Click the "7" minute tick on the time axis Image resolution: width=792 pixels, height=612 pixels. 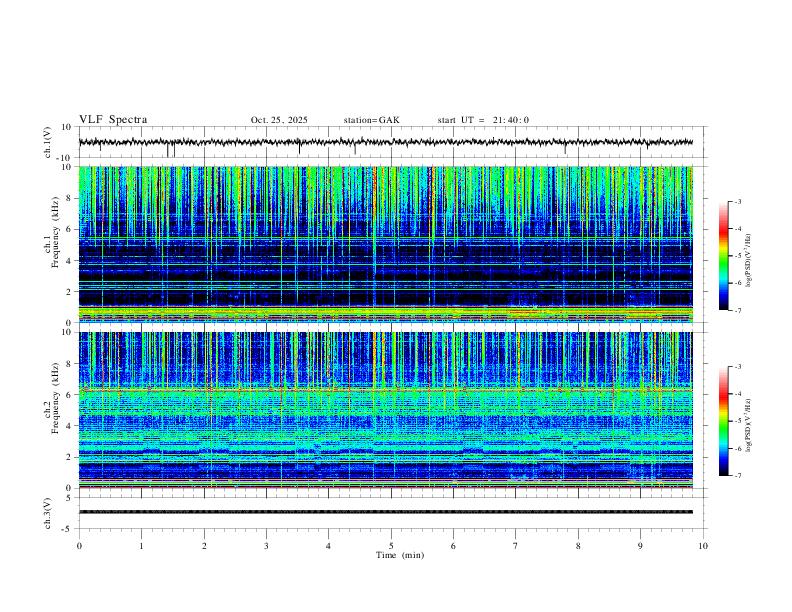coord(516,546)
